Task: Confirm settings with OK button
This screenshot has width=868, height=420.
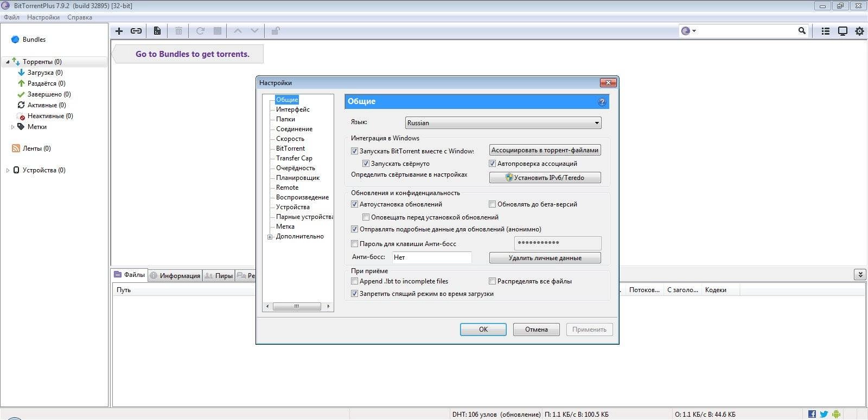Action: pos(483,329)
